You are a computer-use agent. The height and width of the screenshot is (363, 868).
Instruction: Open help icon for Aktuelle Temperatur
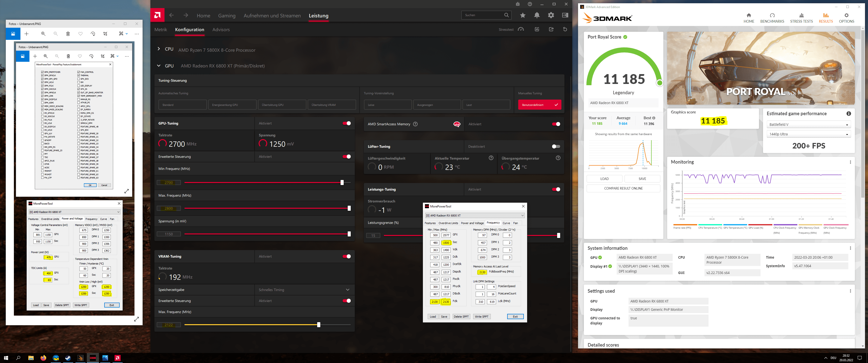[x=491, y=158]
